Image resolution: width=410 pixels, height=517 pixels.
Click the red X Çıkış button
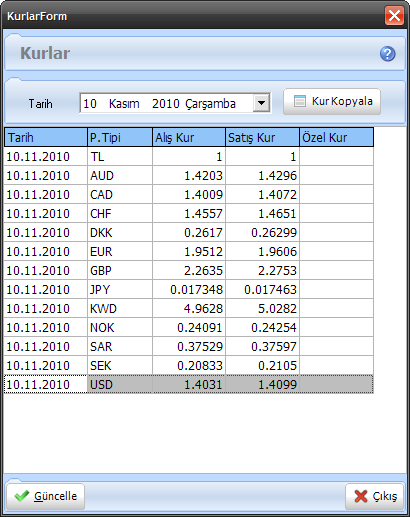click(x=375, y=496)
